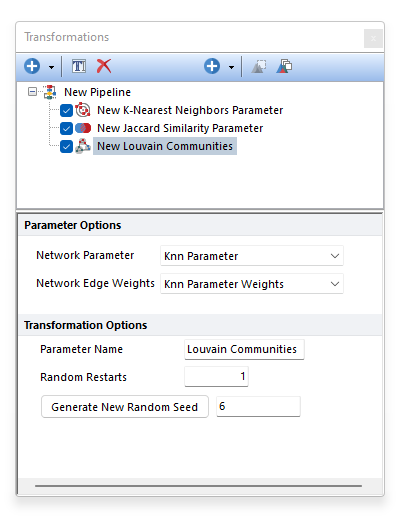Click the colored histogram copy icon
400x524 pixels.
click(x=284, y=66)
